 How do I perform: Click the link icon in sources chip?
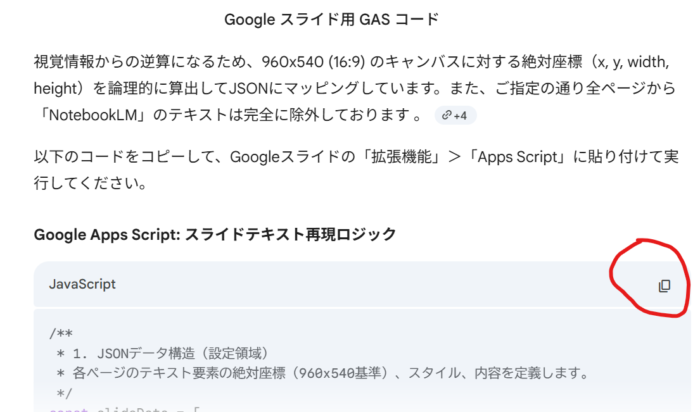[x=446, y=115]
